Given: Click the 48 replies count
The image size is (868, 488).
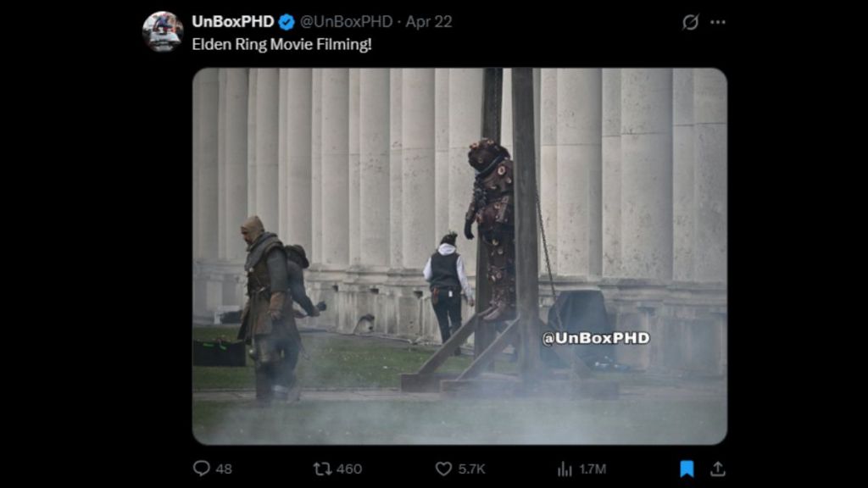Looking at the screenshot, I should pos(224,469).
